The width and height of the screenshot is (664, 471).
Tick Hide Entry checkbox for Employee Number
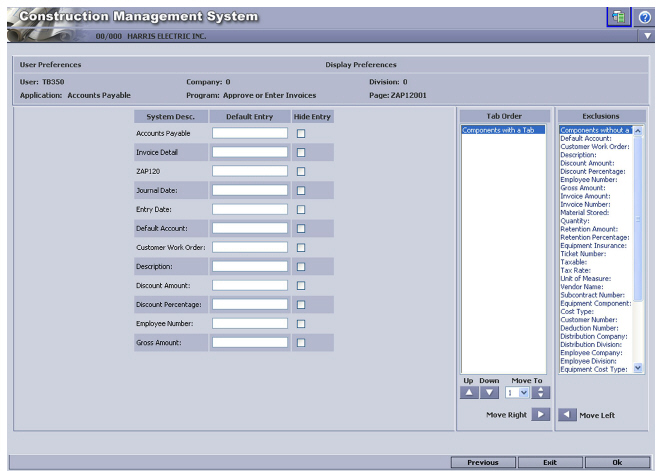click(301, 324)
